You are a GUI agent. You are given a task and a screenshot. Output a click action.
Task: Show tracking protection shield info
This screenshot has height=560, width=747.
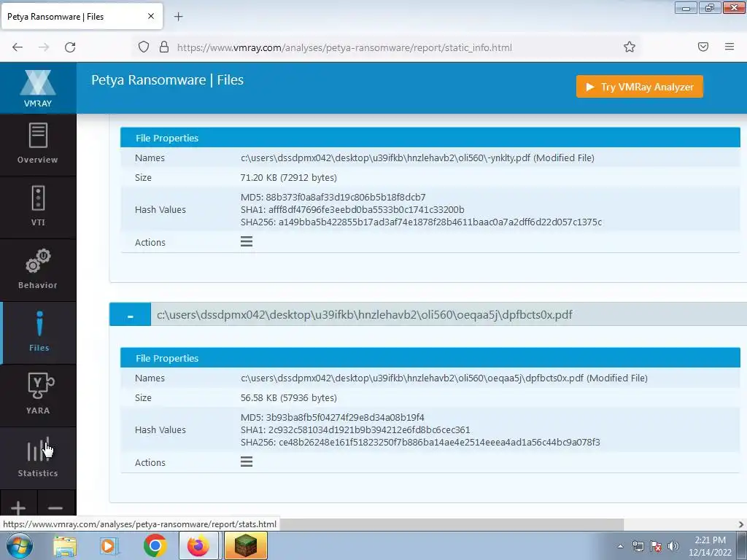coord(144,47)
